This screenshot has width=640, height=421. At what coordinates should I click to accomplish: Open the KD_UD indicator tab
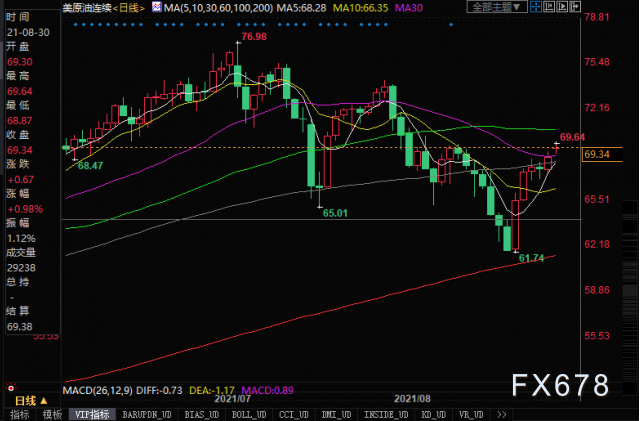coord(434,414)
